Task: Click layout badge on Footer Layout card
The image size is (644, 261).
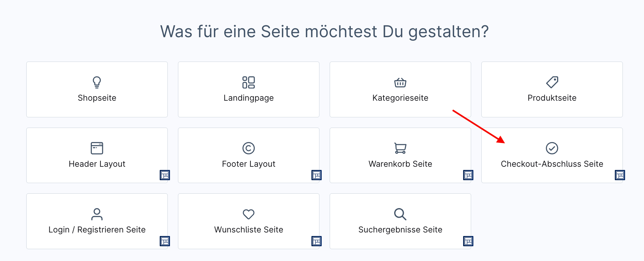Action: click(317, 175)
